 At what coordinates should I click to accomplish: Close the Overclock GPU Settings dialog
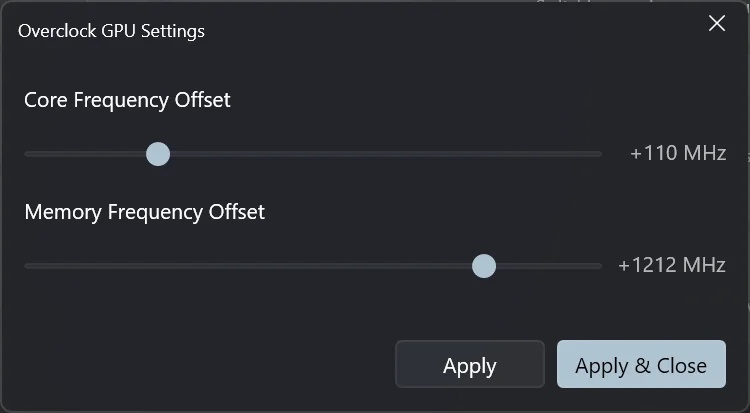click(717, 24)
